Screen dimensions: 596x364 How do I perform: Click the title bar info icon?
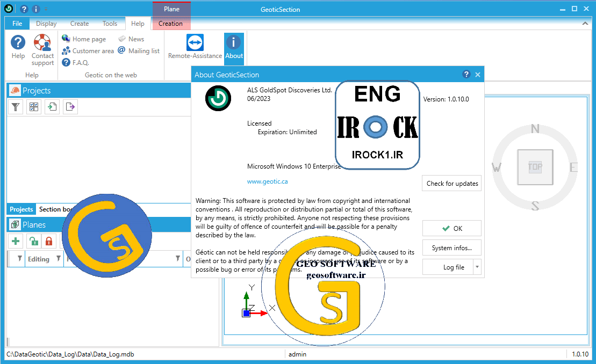click(35, 9)
